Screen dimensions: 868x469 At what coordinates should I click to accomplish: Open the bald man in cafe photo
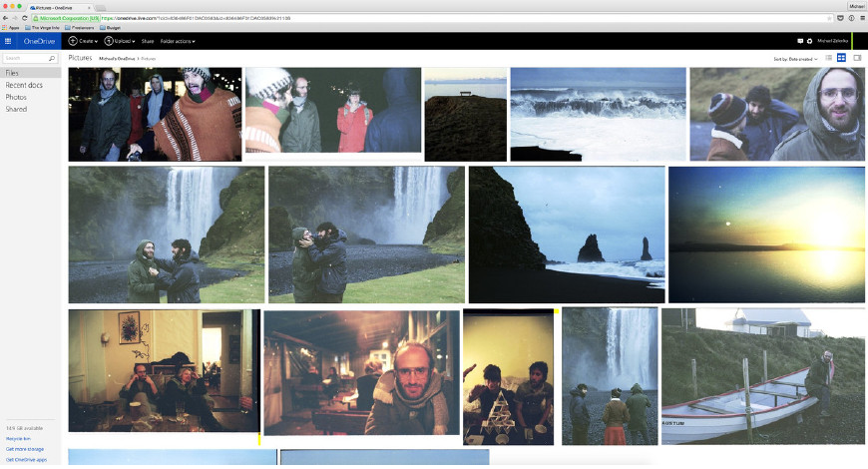[x=361, y=372]
